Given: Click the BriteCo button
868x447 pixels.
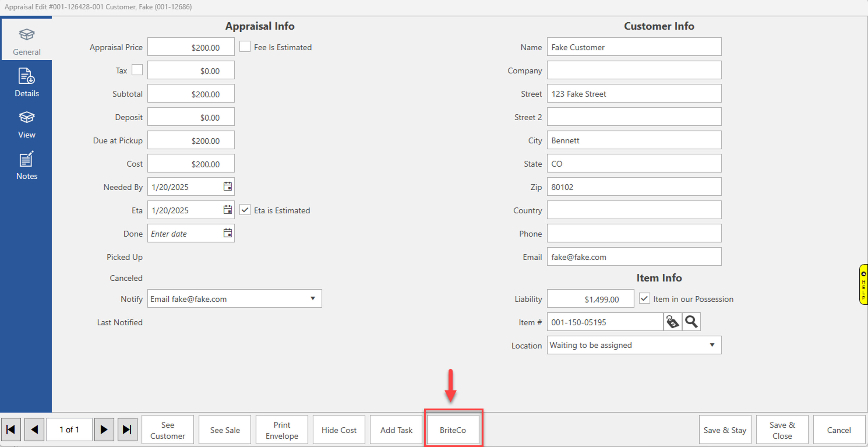Looking at the screenshot, I should click(453, 430).
